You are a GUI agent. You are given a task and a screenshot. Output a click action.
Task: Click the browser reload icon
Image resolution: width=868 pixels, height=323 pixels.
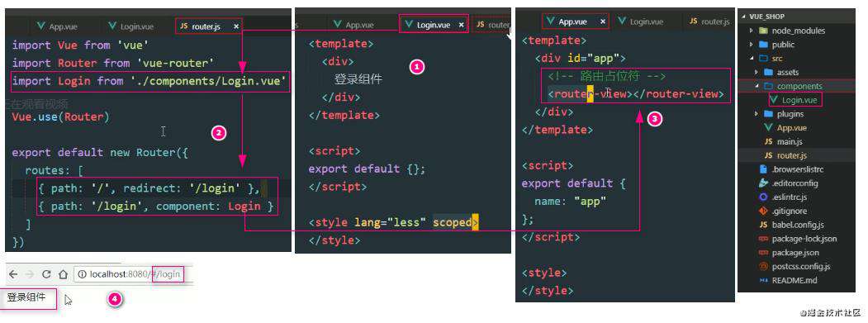tap(46, 273)
